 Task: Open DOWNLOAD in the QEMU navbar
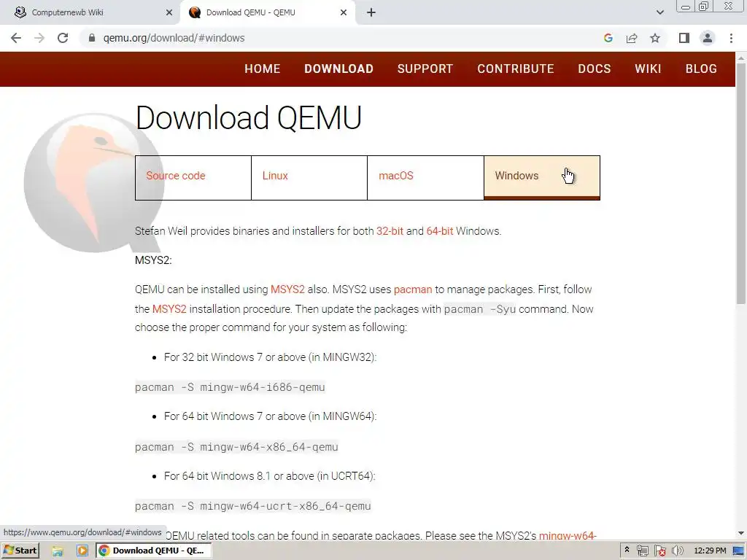[x=338, y=69]
